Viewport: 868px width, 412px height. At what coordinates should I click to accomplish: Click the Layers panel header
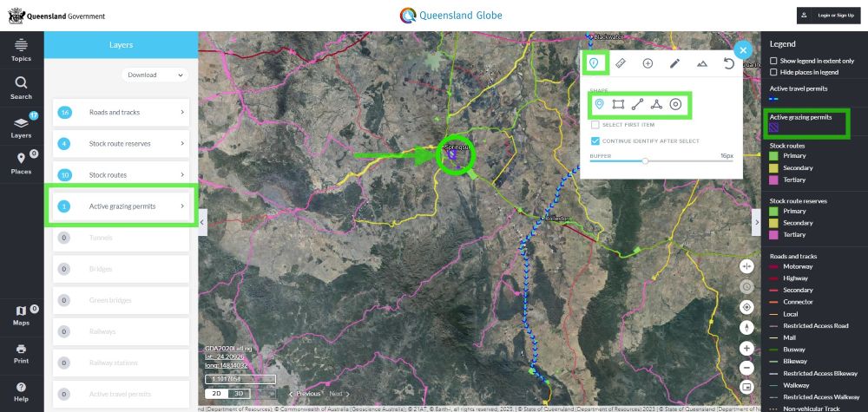tap(121, 45)
